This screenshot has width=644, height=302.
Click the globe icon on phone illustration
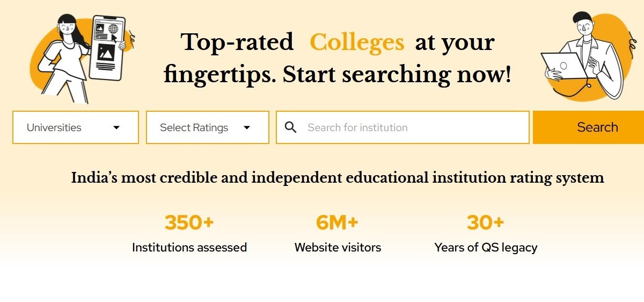(113, 28)
